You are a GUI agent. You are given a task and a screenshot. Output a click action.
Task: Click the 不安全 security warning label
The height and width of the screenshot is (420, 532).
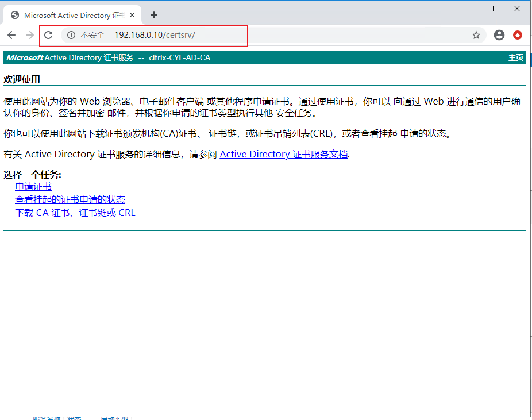point(92,35)
